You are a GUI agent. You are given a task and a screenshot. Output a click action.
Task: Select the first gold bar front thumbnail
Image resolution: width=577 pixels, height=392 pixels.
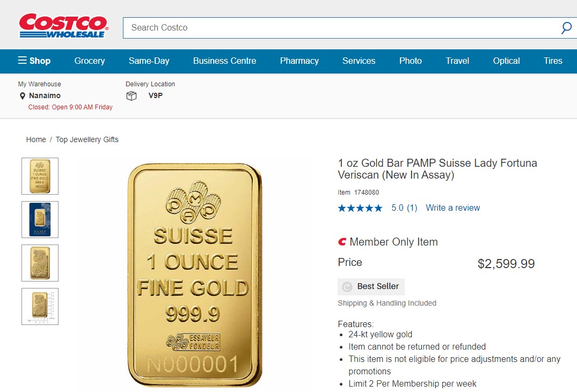[40, 176]
